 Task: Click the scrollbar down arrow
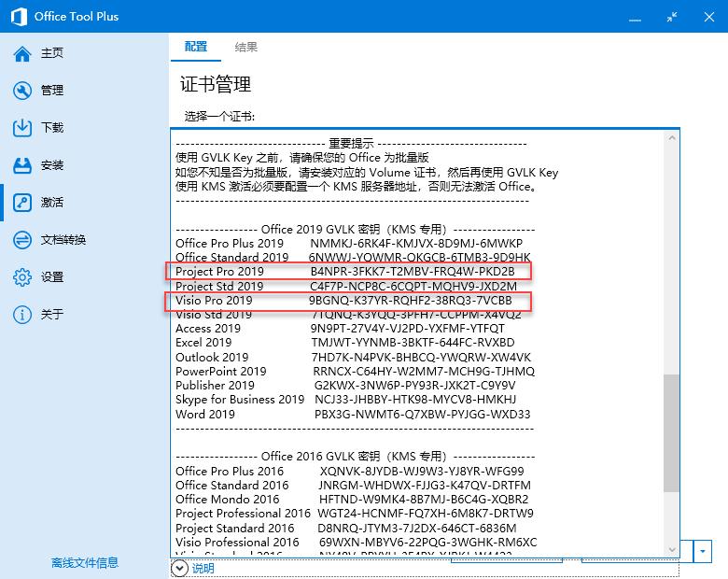672,550
